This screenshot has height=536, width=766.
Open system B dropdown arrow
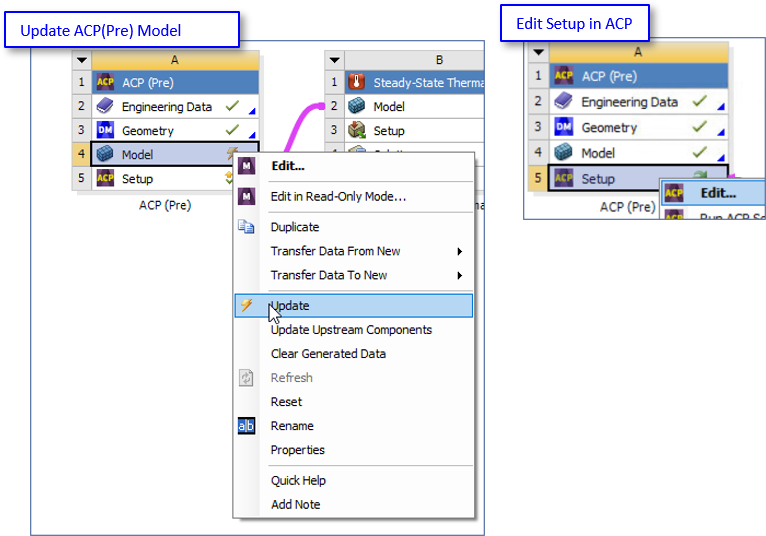click(x=334, y=60)
